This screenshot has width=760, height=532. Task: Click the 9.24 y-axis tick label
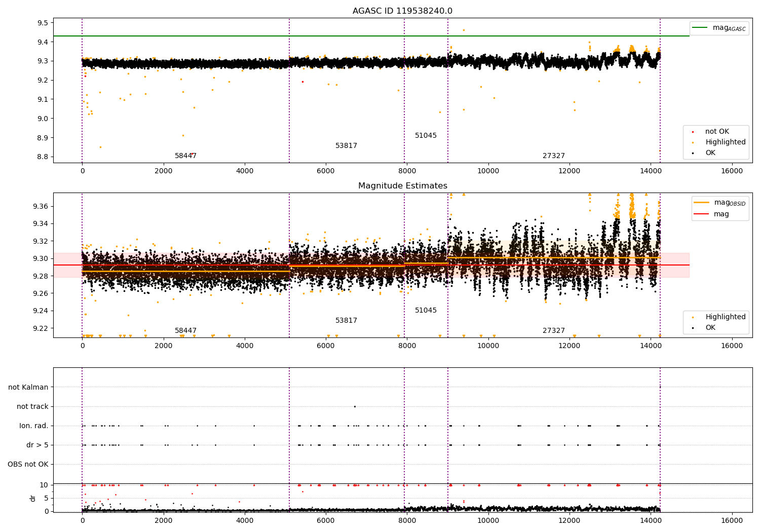click(x=41, y=311)
